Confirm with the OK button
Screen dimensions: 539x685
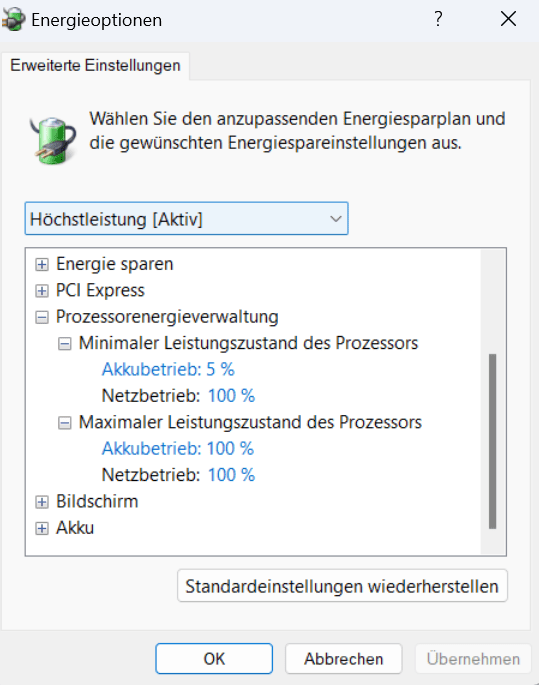click(x=214, y=658)
